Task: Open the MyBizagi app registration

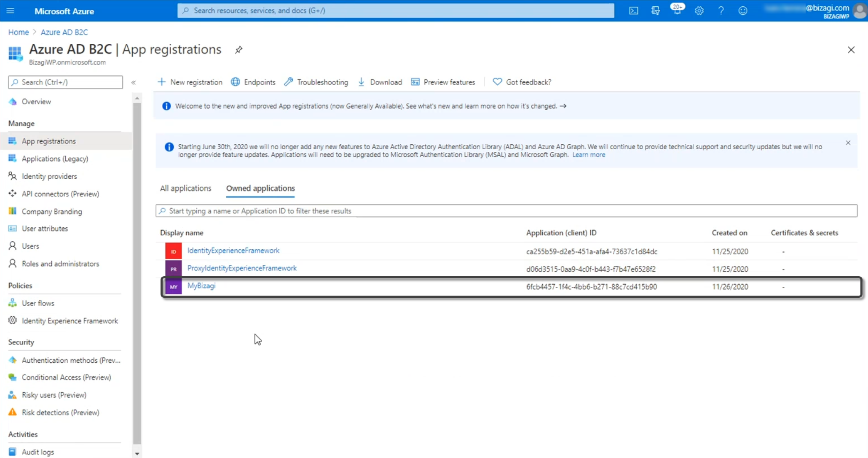Action: click(201, 286)
